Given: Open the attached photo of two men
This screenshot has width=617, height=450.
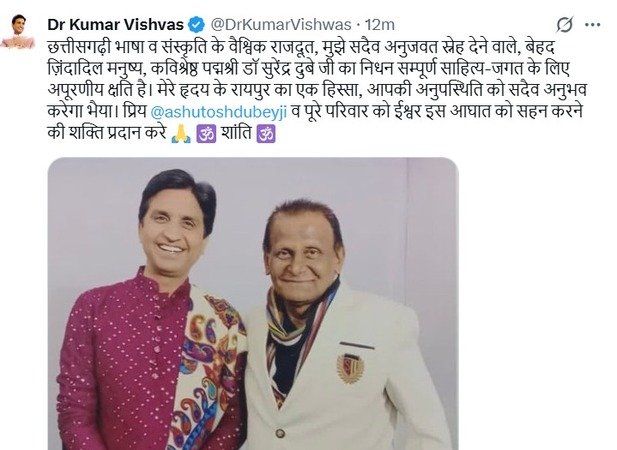Looking at the screenshot, I should pos(253,304).
